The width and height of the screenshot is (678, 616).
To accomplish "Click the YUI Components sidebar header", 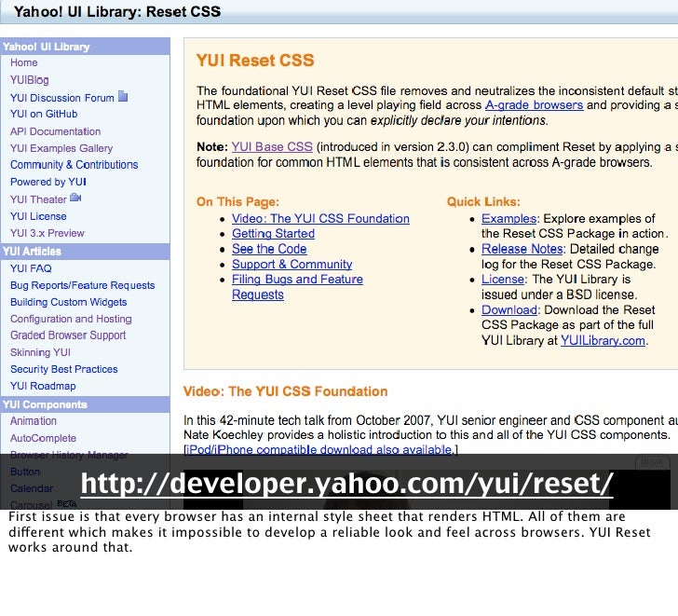I will pos(85,404).
